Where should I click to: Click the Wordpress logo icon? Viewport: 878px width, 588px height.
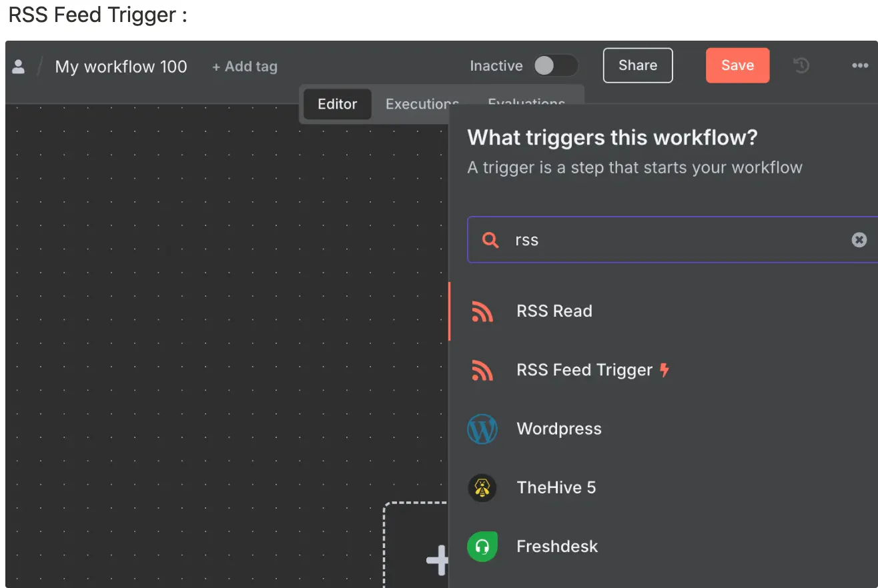point(482,429)
